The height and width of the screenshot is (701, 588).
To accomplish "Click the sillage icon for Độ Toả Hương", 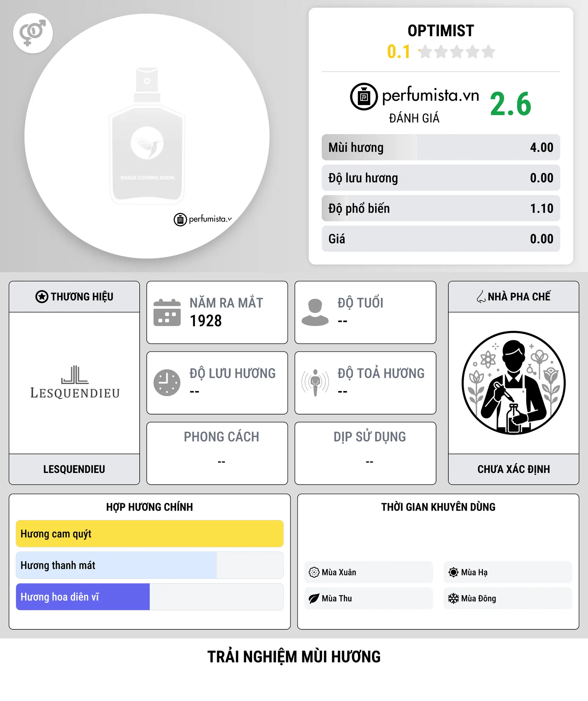I will [315, 383].
